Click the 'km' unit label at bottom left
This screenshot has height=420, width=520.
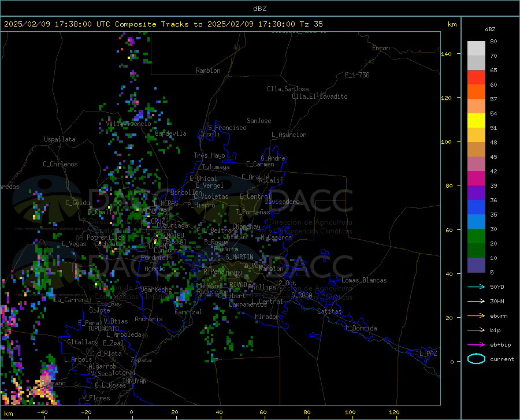(x=8, y=414)
